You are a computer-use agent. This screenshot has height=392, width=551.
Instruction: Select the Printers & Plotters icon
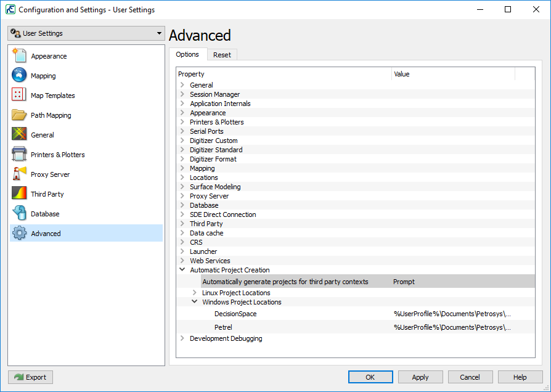click(20, 154)
